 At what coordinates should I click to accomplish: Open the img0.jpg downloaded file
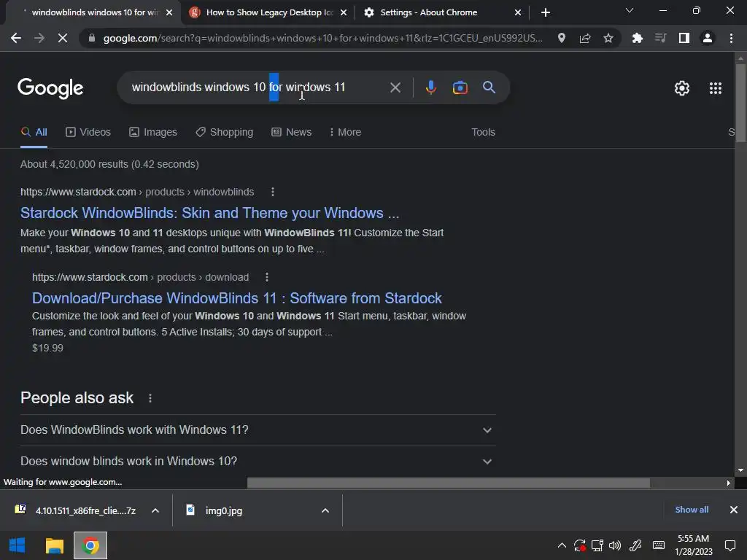pyautogui.click(x=214, y=510)
